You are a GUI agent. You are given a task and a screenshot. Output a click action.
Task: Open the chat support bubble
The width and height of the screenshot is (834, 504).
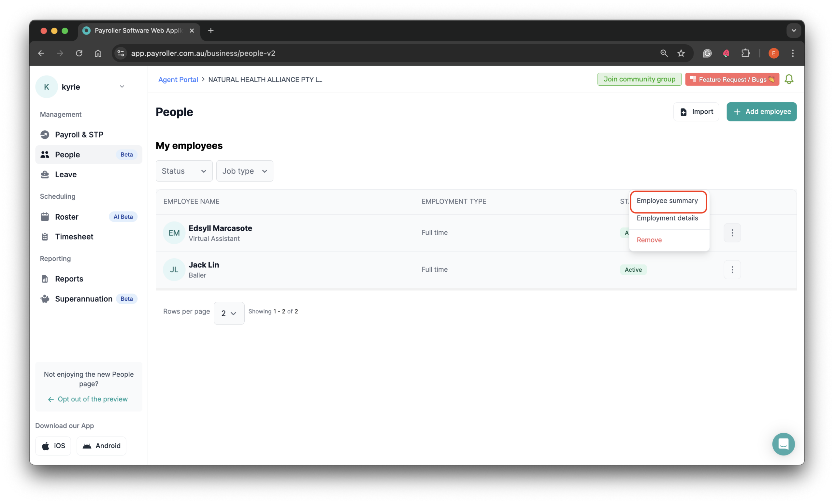pos(783,444)
